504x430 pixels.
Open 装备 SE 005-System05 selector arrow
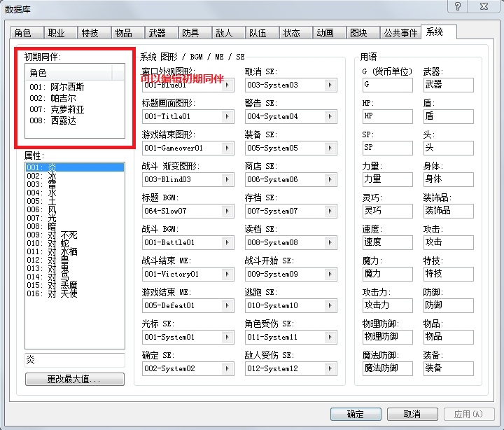[330, 148]
